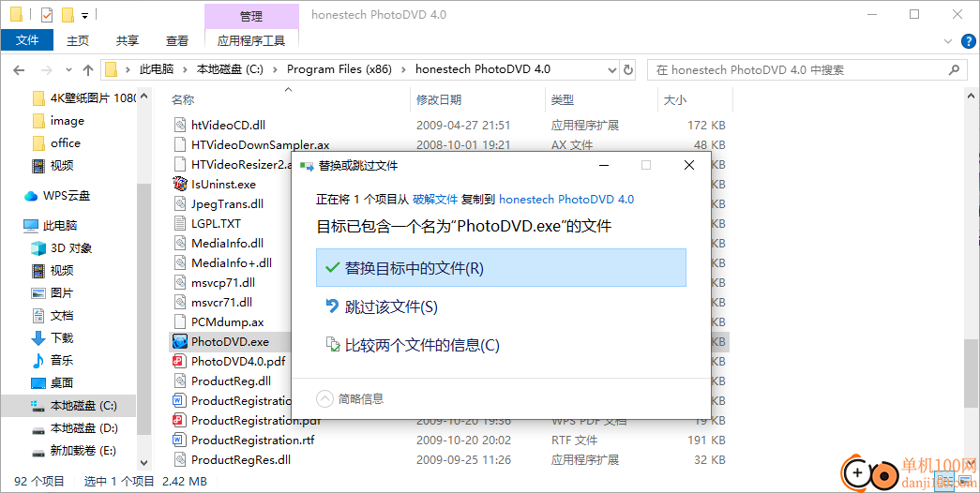Click the up one level arrow
Image resolution: width=980 pixels, height=493 pixels.
point(88,70)
